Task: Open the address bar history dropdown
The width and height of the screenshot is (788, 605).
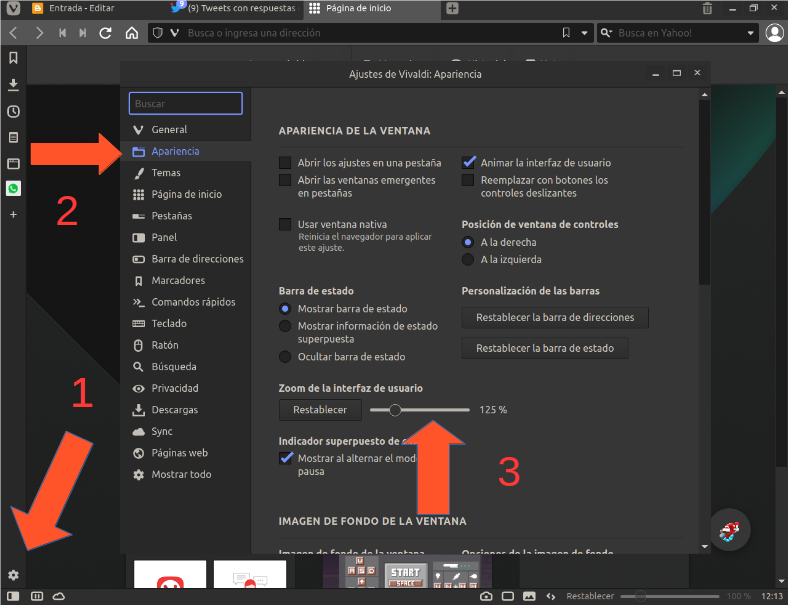Action: pyautogui.click(x=584, y=33)
